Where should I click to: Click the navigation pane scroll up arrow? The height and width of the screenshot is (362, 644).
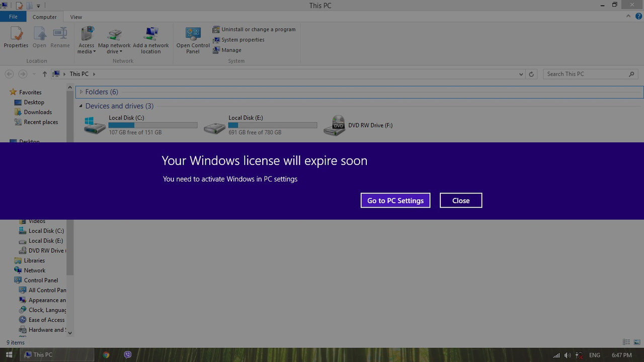70,87
